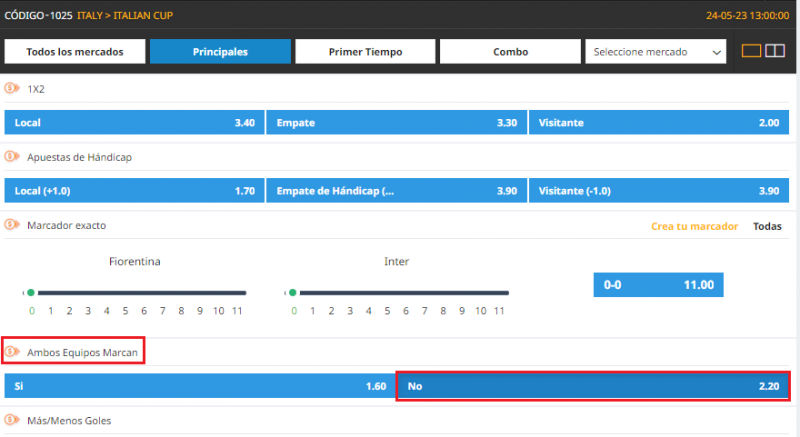Click the cash-out icon beside 1X2
The height and width of the screenshot is (437, 800).
click(x=12, y=88)
